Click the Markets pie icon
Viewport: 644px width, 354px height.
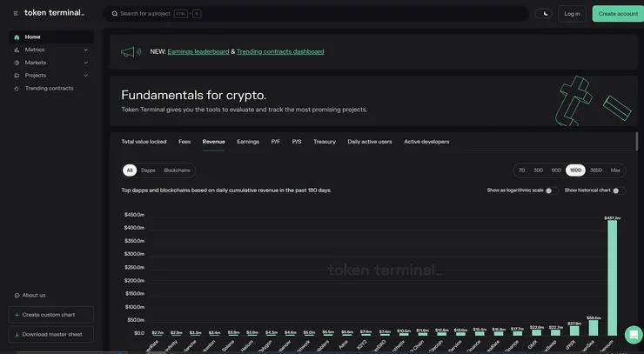point(17,63)
